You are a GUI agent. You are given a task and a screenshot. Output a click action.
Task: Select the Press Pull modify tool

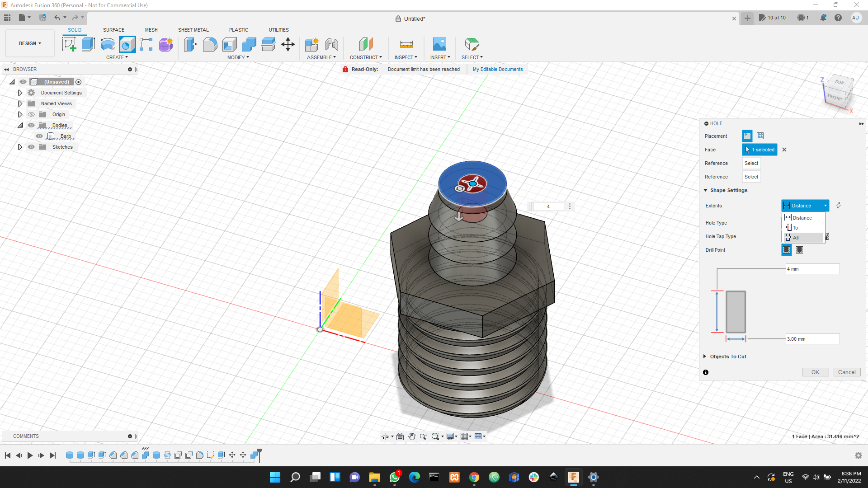tap(190, 44)
